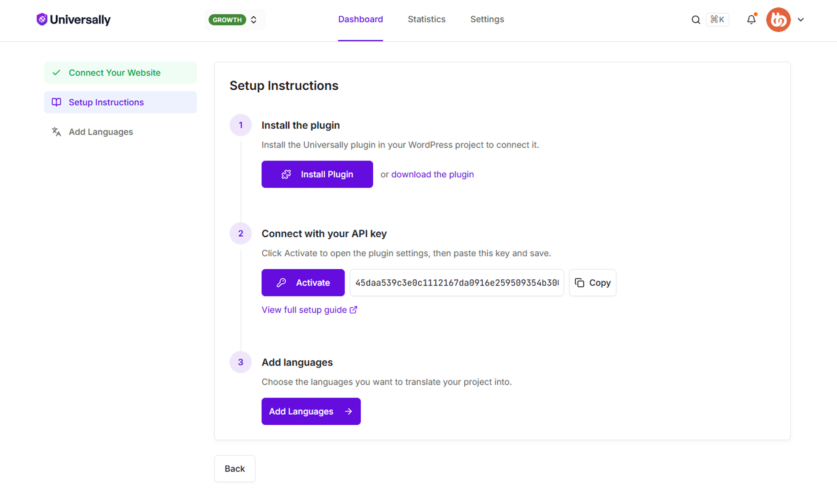Click the Setup Instructions page heading
Image resolution: width=837 pixels, height=504 pixels.
tap(284, 86)
